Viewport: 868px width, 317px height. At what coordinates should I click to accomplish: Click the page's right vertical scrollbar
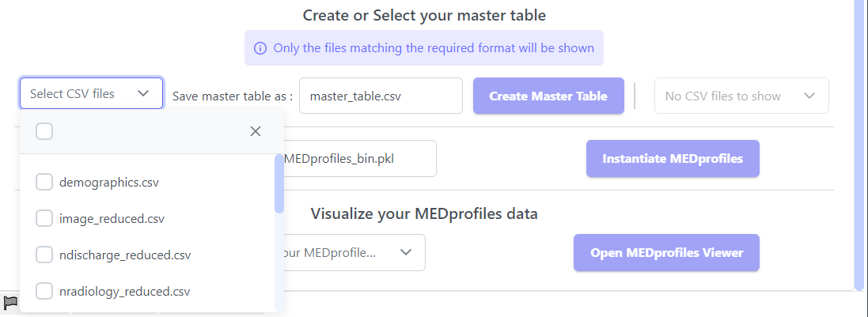(x=859, y=142)
